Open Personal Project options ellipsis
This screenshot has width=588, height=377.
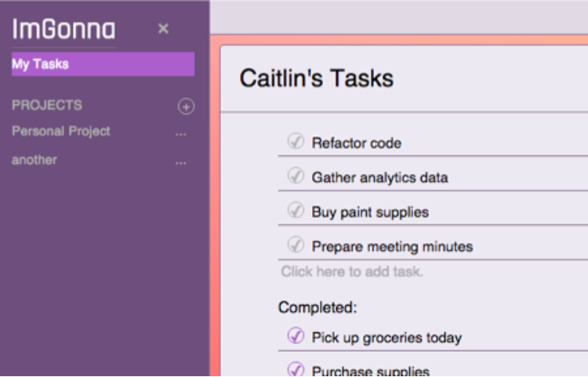pos(181,134)
